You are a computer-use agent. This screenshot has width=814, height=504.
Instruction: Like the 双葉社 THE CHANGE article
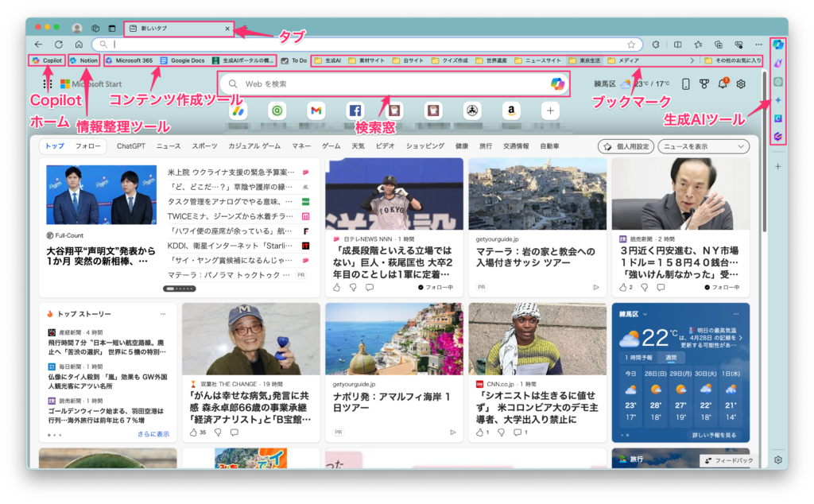point(193,432)
